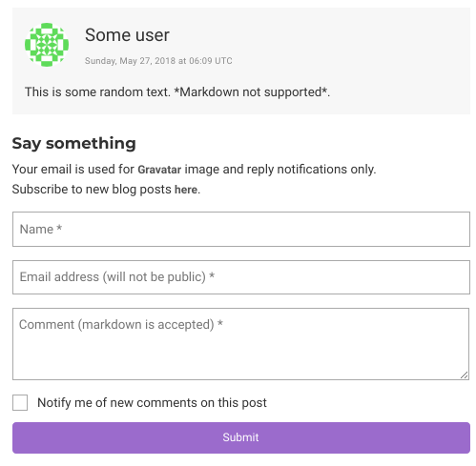Click the comment box resize handle

(x=465, y=375)
